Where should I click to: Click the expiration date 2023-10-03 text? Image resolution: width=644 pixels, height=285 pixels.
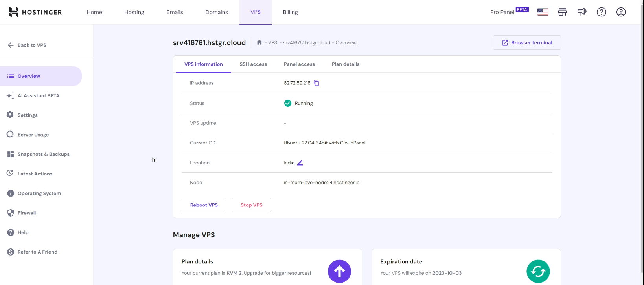click(447, 273)
